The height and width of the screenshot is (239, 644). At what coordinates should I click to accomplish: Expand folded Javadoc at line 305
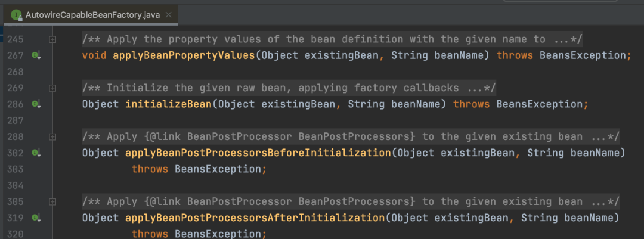click(x=52, y=201)
